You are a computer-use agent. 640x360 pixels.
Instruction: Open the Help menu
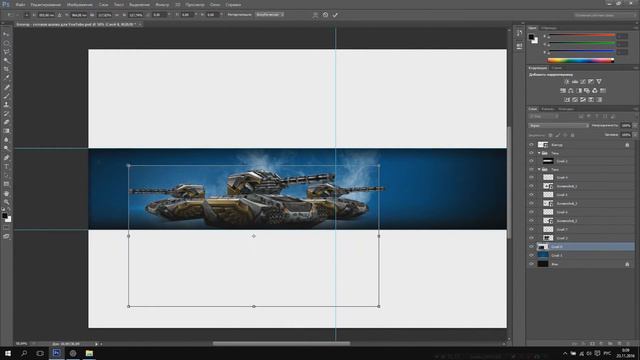click(x=233, y=4)
